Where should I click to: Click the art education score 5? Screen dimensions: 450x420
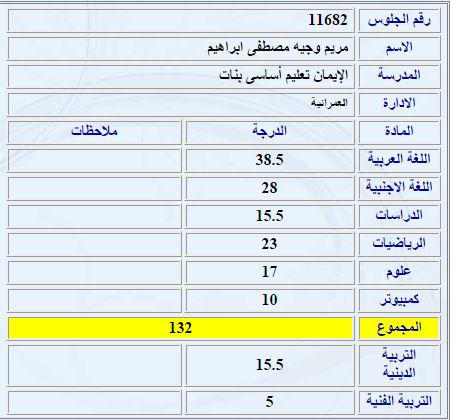click(269, 401)
